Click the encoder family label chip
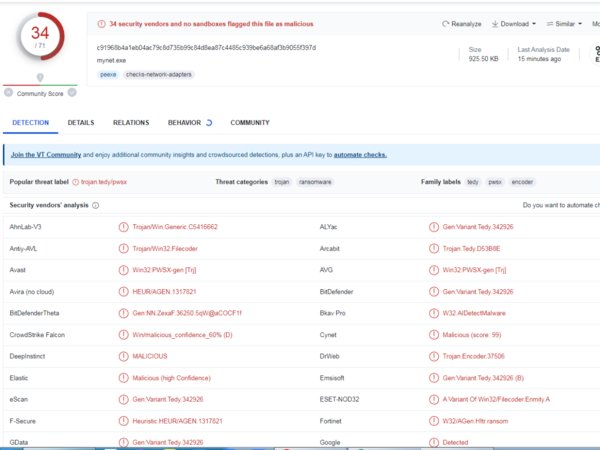 pyautogui.click(x=522, y=182)
